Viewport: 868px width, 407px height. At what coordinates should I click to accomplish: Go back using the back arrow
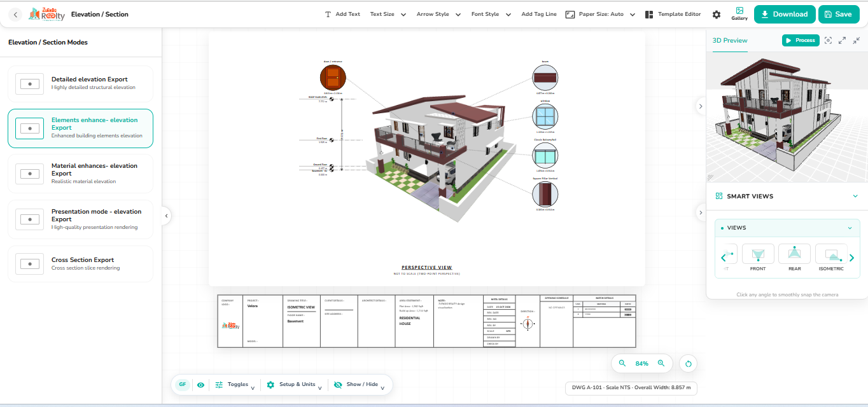(x=16, y=15)
